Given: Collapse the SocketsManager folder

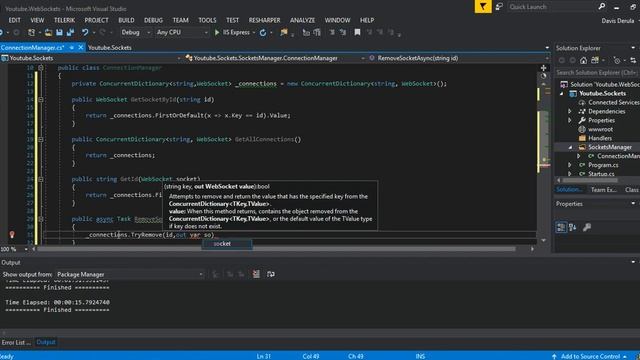Looking at the screenshot, I should pos(570,147).
